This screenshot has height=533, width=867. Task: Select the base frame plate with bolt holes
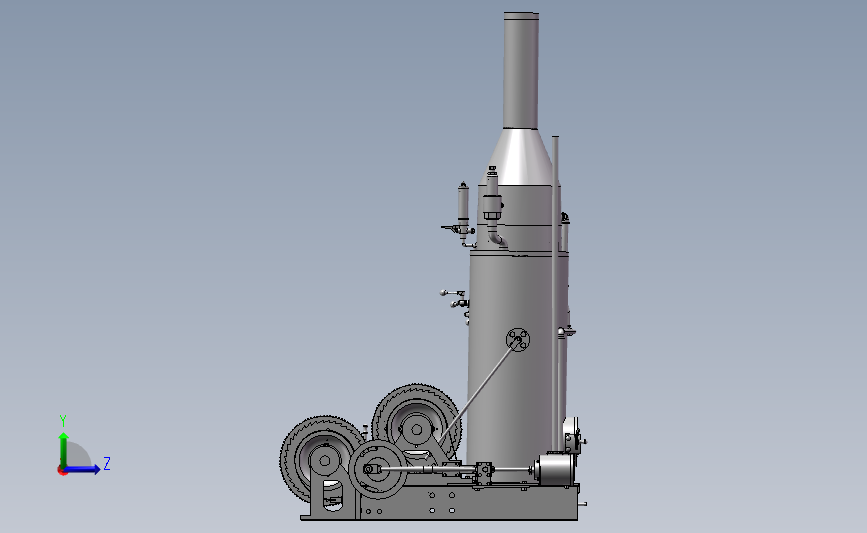click(467, 503)
